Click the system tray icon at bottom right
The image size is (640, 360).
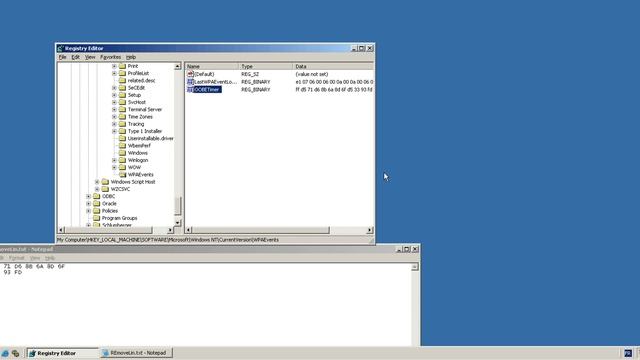[628, 353]
